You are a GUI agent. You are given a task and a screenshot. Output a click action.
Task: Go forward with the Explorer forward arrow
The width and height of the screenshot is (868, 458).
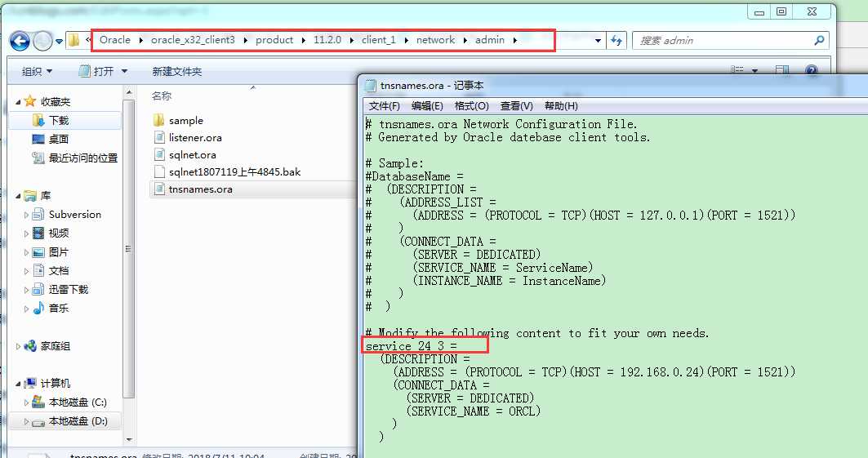click(x=42, y=41)
